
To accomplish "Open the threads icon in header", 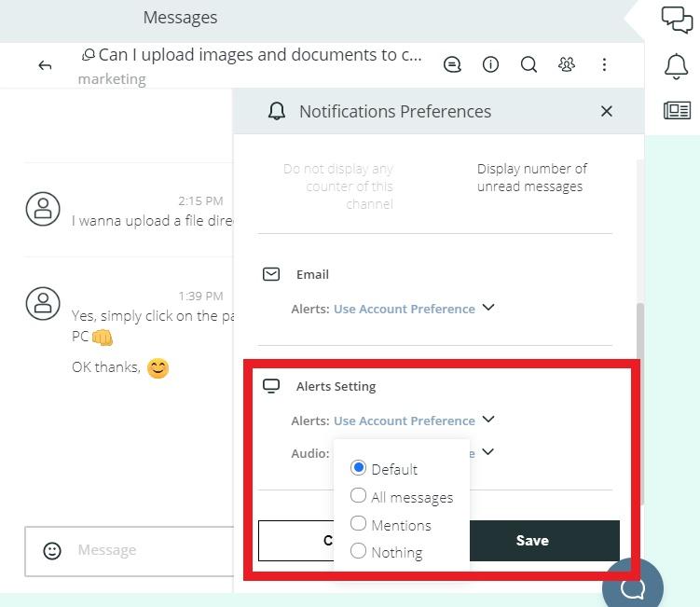I will point(452,64).
